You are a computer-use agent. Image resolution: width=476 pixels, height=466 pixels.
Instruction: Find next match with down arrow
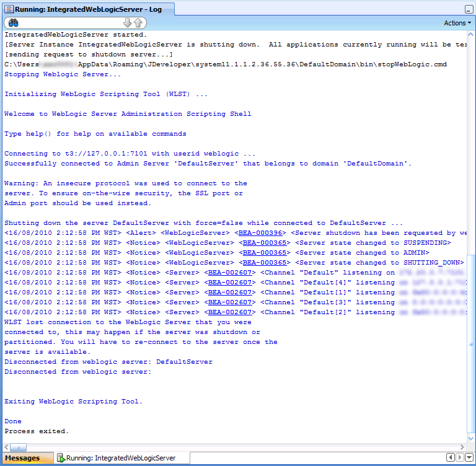coord(128,23)
